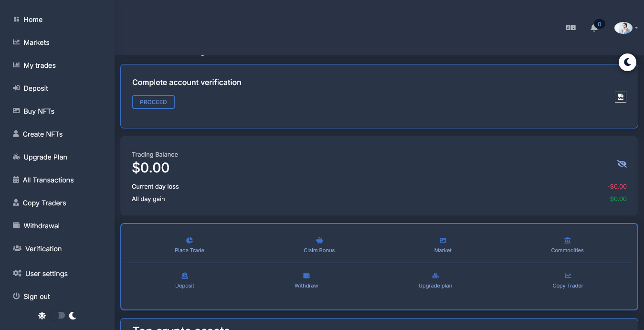The image size is (644, 330).
Task: Expand the user profile avatar dropdown
Action: 626,28
